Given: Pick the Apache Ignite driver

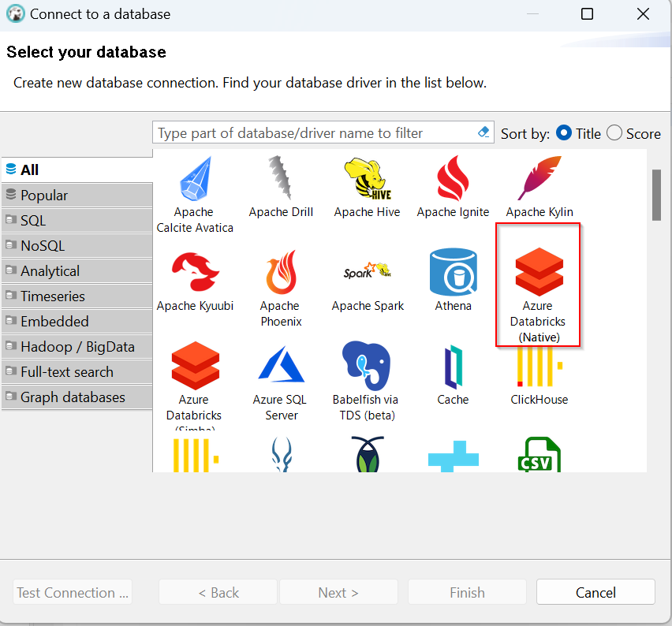Looking at the screenshot, I should (453, 178).
